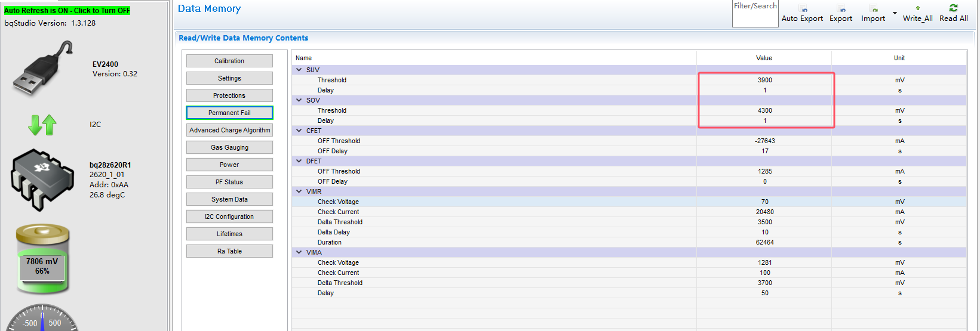Open the Lifetimes category
The width and height of the screenshot is (980, 331).
point(229,234)
